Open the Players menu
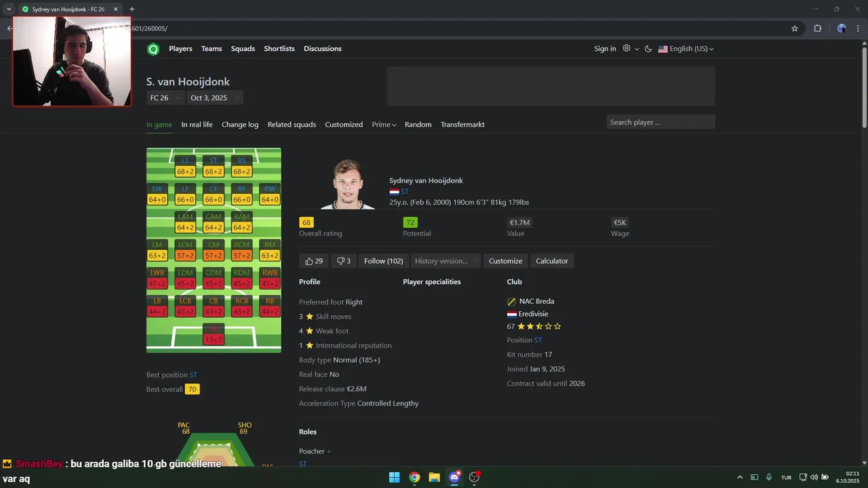Screen dimensions: 868x488 pos(180,49)
